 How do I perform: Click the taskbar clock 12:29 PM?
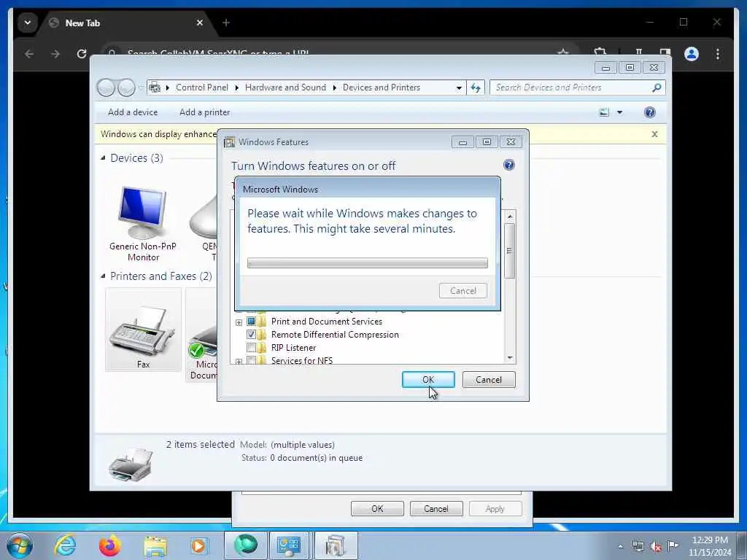[x=710, y=540]
